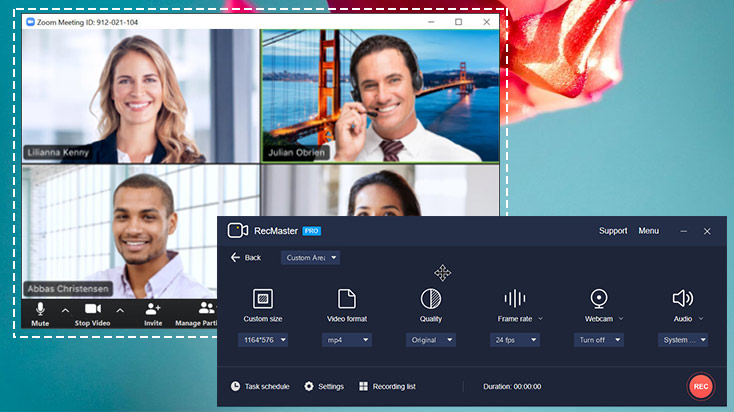Expand video options arrow next to Stop Video
This screenshot has height=412, width=734.
click(x=120, y=310)
